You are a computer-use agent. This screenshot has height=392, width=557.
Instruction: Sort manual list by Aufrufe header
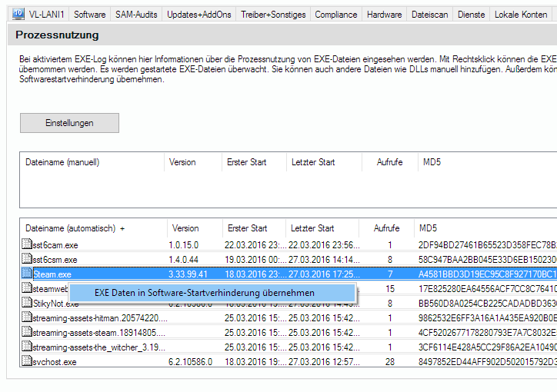point(390,162)
